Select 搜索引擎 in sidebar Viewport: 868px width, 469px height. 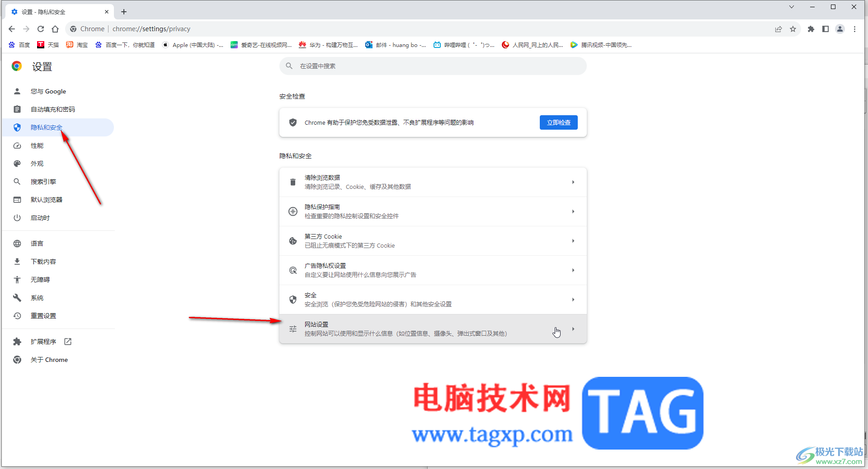[58, 182]
